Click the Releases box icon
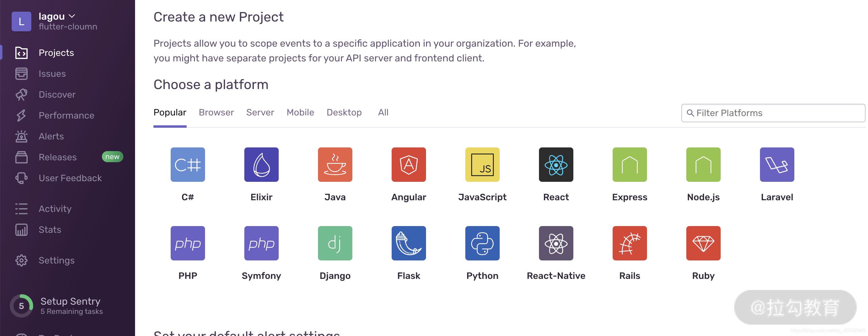Screen dimensions: 868x336 [21, 157]
